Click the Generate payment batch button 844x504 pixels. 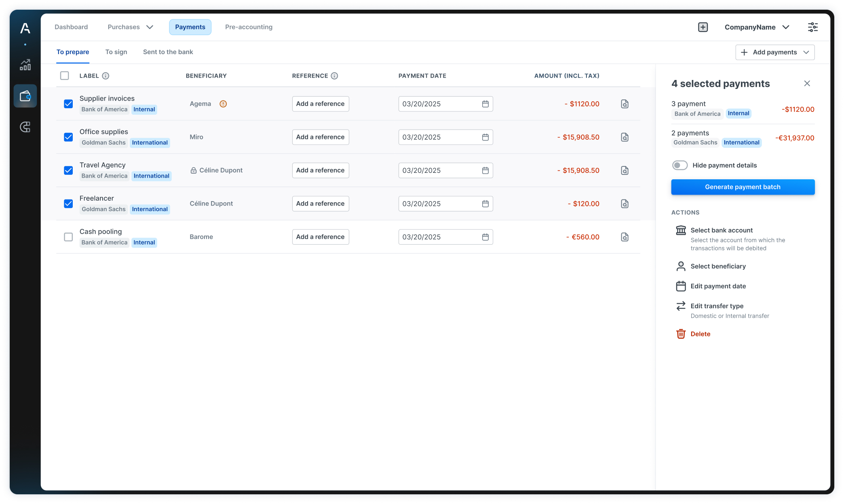point(743,187)
